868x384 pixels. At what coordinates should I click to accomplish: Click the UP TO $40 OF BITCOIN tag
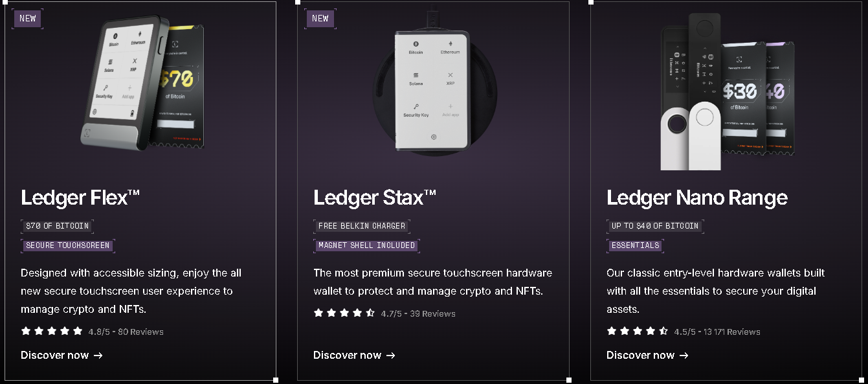[655, 226]
